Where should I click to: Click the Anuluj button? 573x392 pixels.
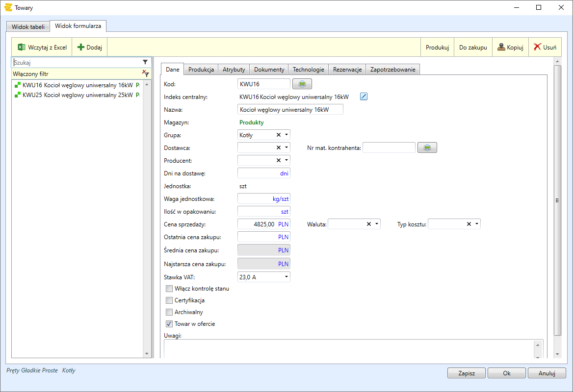click(x=547, y=373)
